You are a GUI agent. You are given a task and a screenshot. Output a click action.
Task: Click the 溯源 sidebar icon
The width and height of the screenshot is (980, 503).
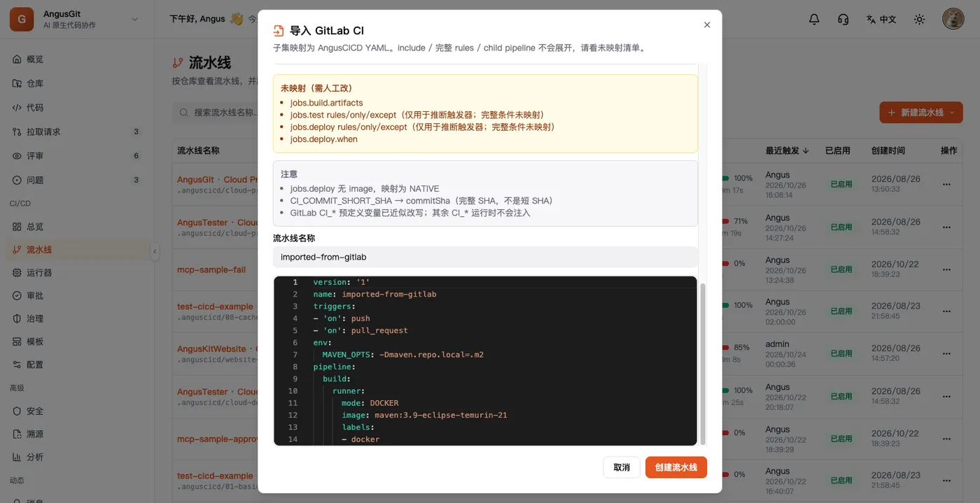[17, 434]
